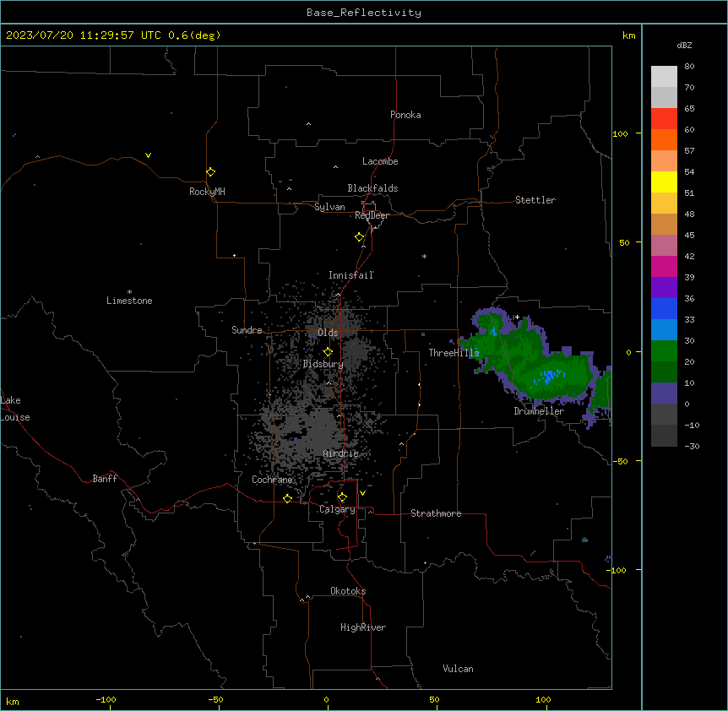Click the Lacombe label
Screen dimensions: 728x711
(380, 161)
